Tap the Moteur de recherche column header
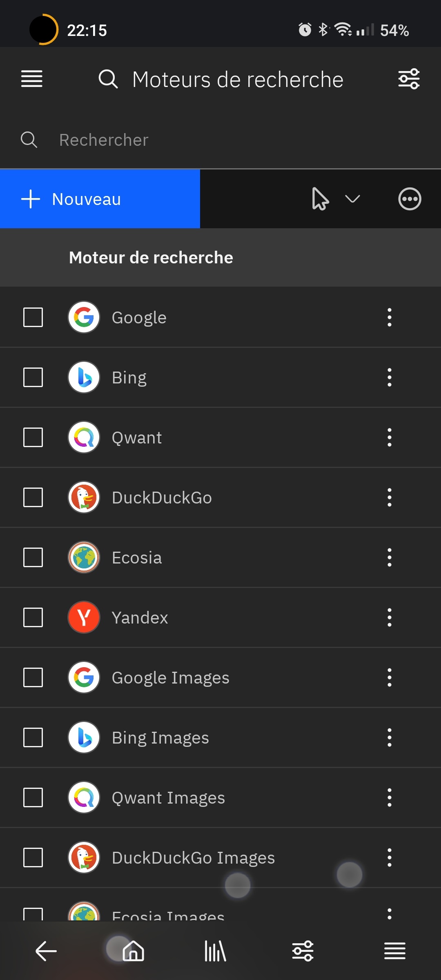The image size is (441, 980). [151, 258]
